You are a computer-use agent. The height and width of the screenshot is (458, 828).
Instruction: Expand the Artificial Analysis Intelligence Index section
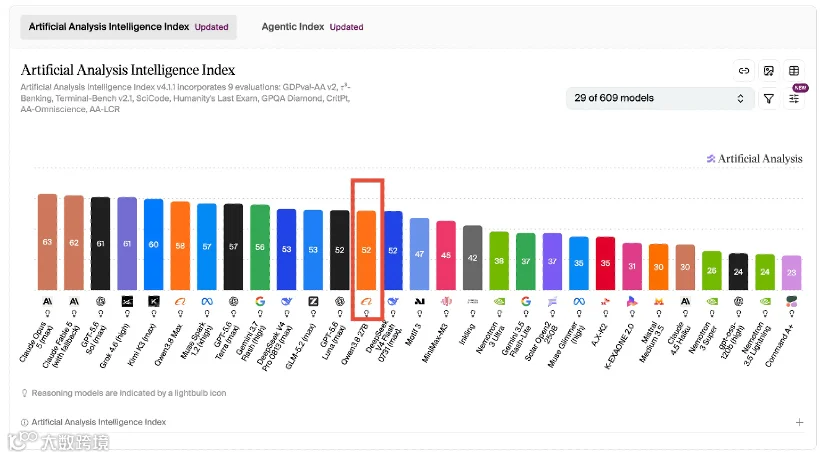[799, 422]
